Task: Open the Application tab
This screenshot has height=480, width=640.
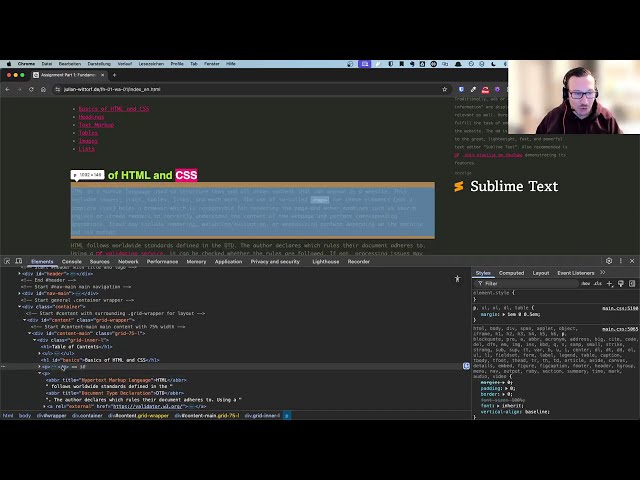Action: click(x=229, y=262)
